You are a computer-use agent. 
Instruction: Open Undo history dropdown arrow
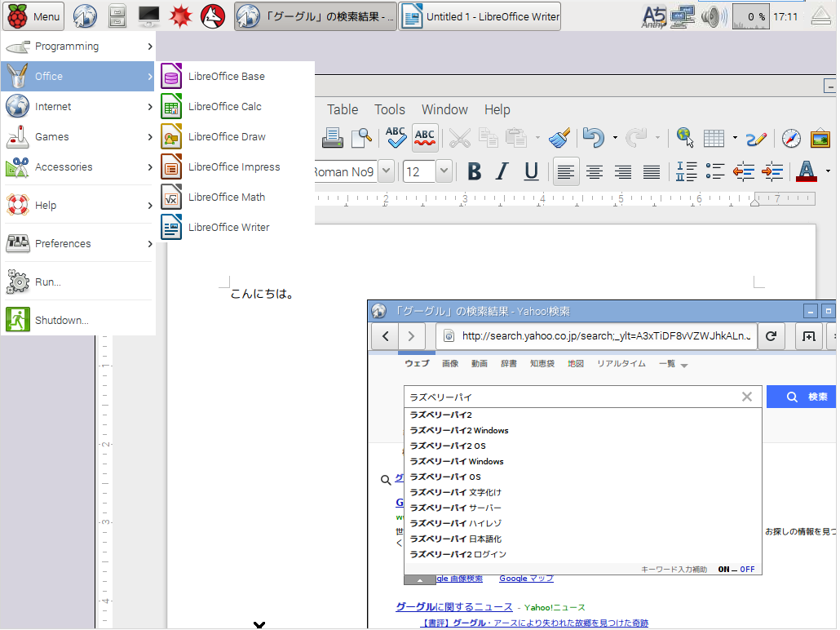pyautogui.click(x=615, y=139)
